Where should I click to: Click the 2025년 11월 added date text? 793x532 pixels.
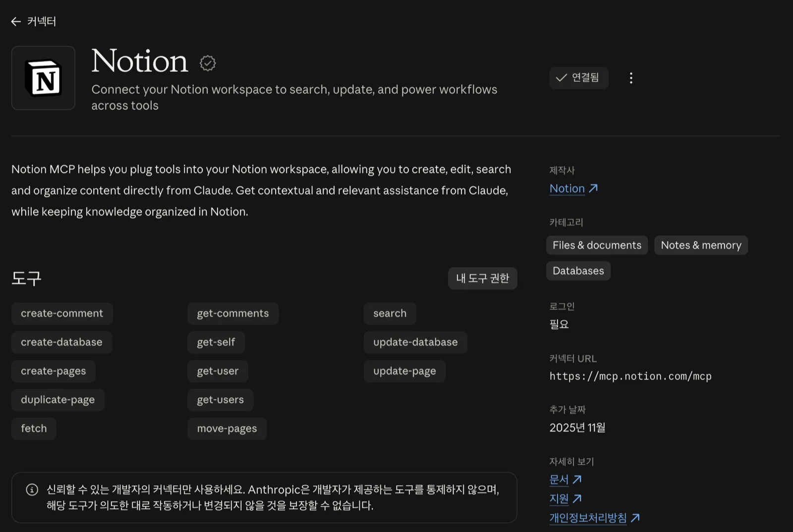[577, 428]
